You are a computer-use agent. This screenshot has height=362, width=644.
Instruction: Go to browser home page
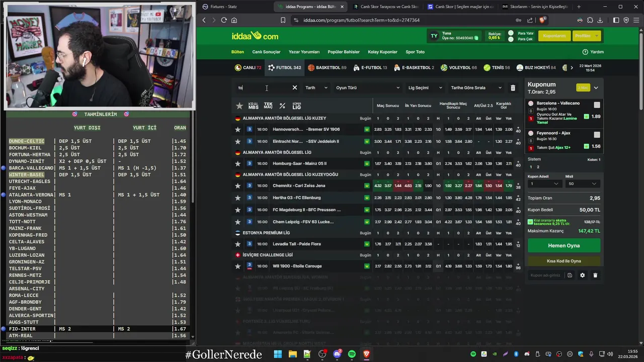(234, 20)
